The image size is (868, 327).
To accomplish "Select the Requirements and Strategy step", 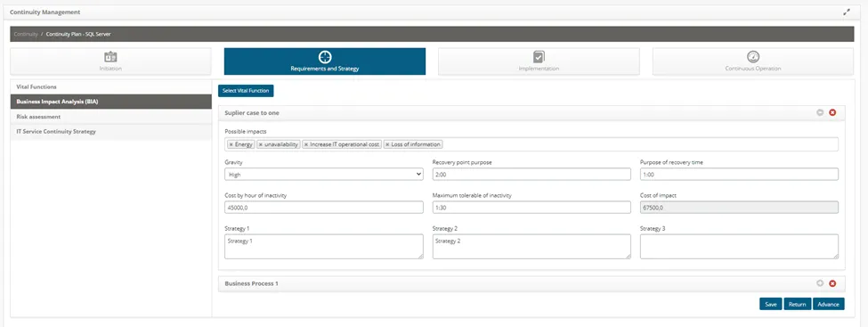I will [x=325, y=61].
